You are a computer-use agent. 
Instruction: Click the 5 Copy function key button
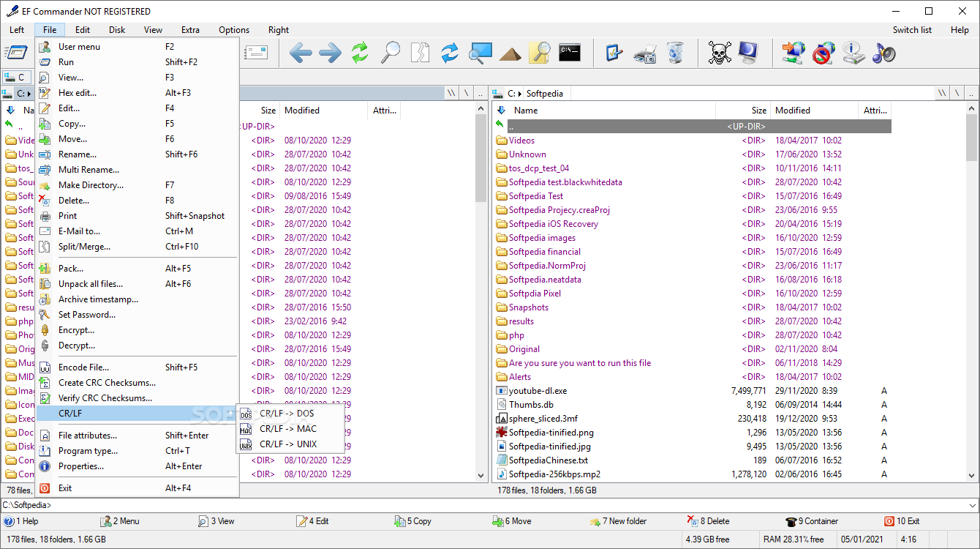413,521
